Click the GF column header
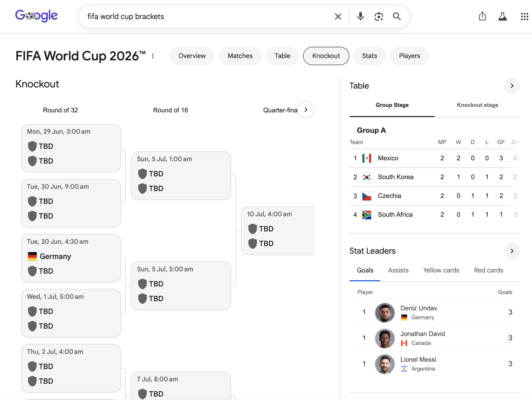Screen dimensions: 532x400 coord(501,142)
